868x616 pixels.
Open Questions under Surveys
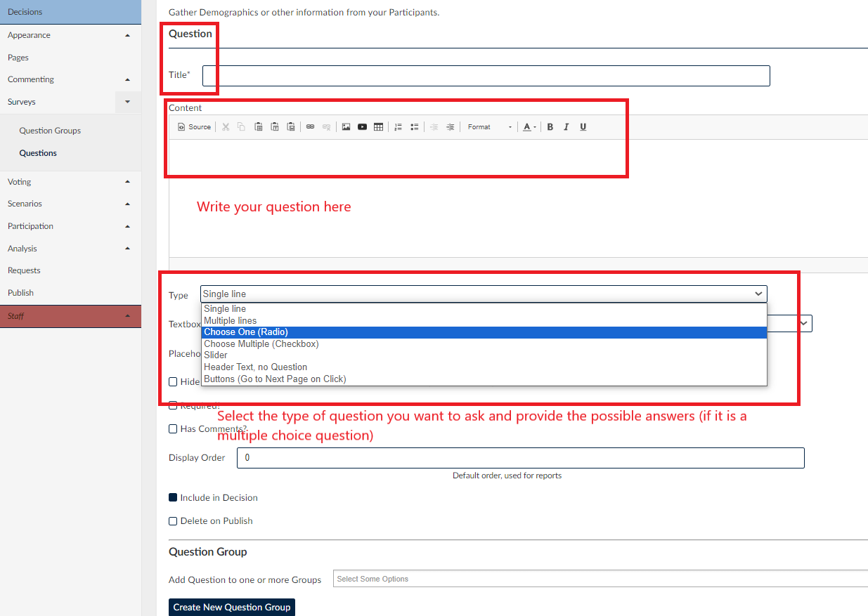pyautogui.click(x=38, y=153)
